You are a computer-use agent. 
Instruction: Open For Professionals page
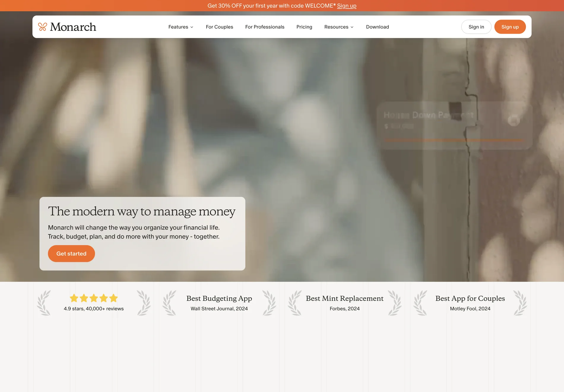point(265,27)
